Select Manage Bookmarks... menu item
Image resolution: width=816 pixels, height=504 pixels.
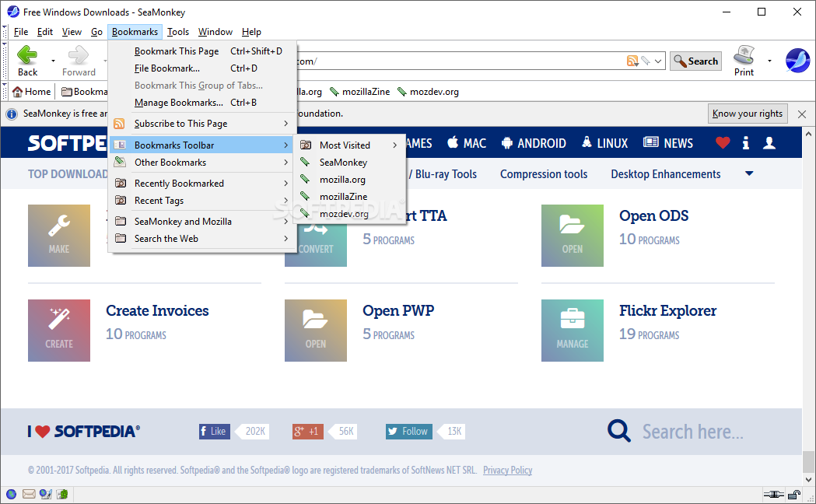click(x=202, y=103)
